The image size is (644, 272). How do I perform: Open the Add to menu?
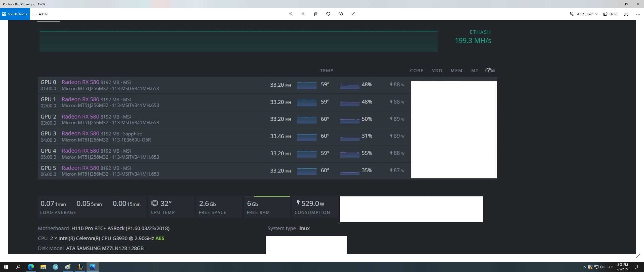pyautogui.click(x=41, y=14)
